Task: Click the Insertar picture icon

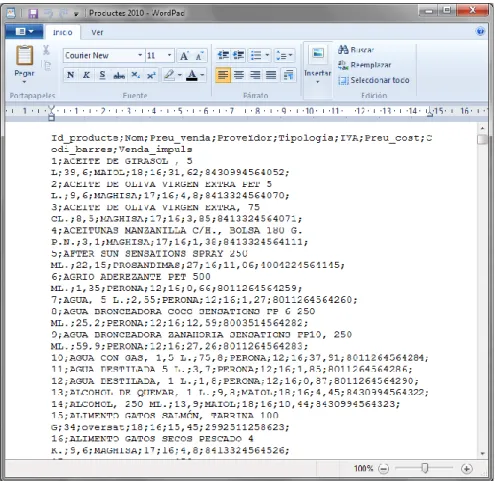Action: point(318,54)
